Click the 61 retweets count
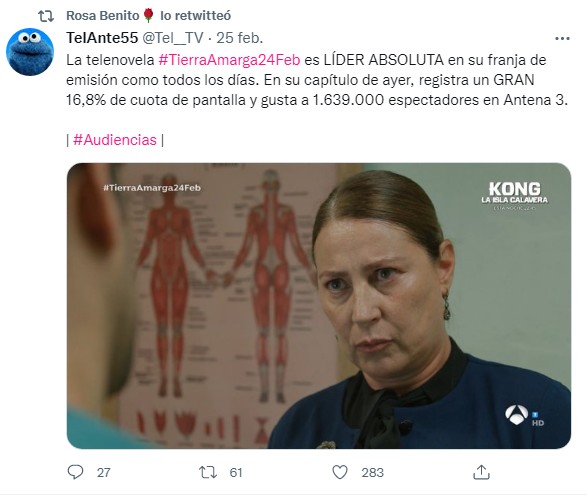Viewport: 587px width, 499px height. click(236, 472)
